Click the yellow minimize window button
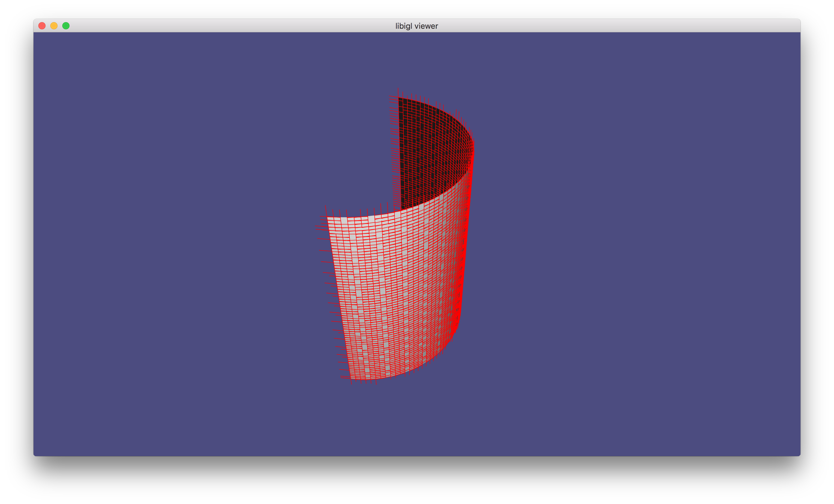The height and width of the screenshot is (504, 834). (x=54, y=26)
